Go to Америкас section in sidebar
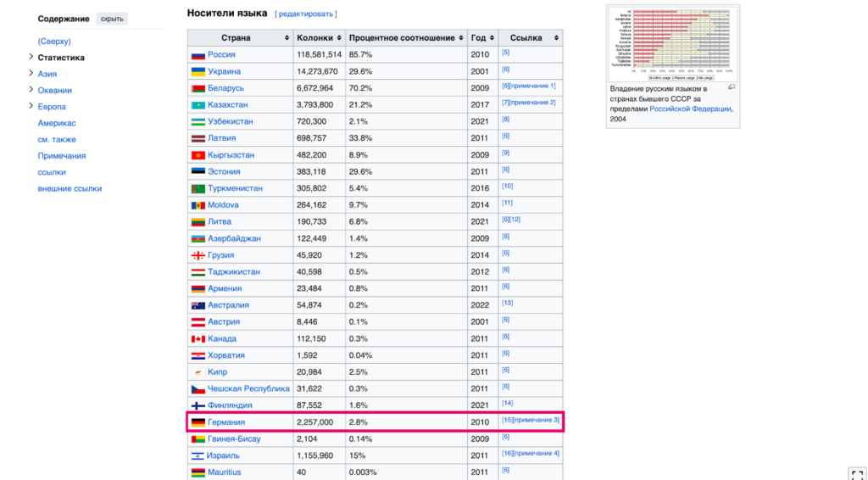868x480 pixels. [57, 123]
